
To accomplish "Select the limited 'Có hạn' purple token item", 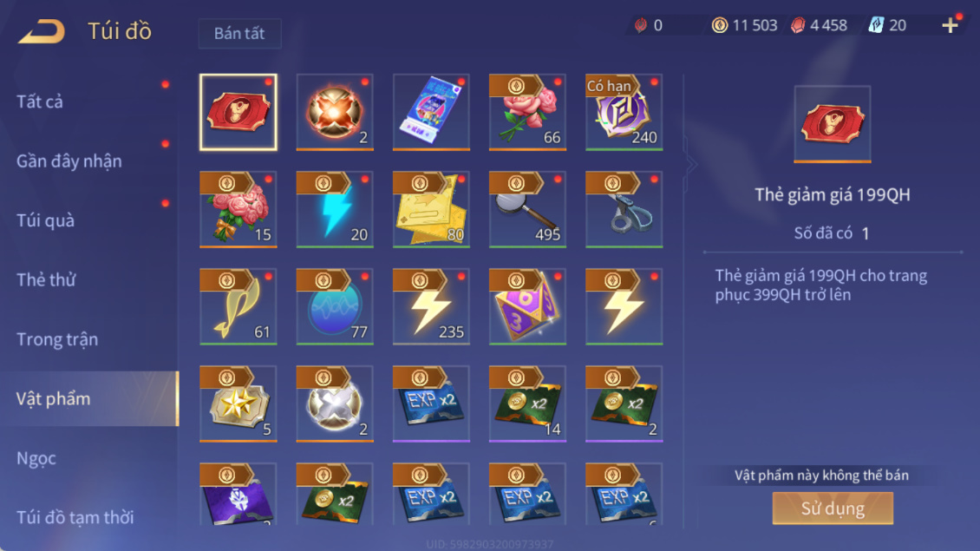I will [x=624, y=113].
